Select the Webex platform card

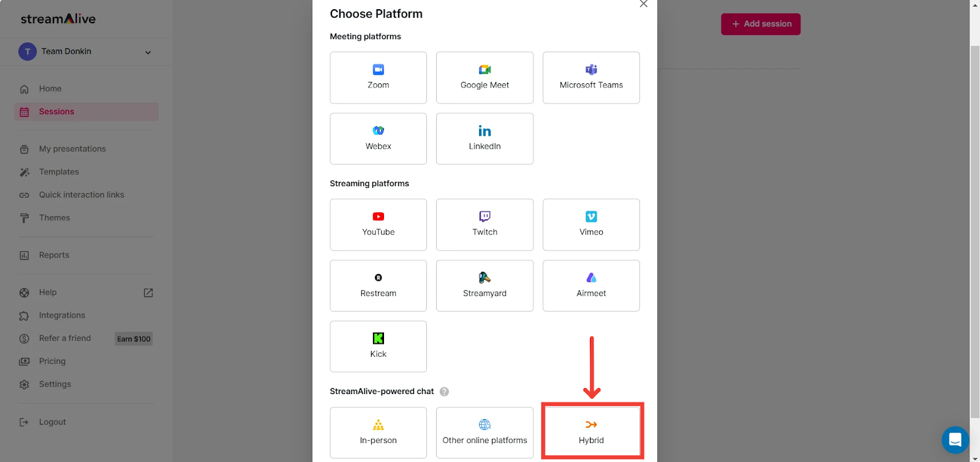[378, 139]
